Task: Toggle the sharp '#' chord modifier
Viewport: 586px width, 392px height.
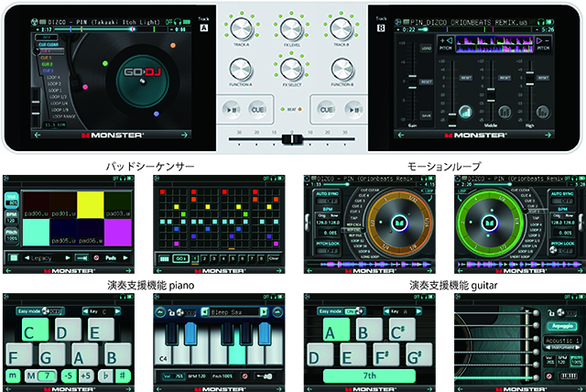Action: pos(122,376)
